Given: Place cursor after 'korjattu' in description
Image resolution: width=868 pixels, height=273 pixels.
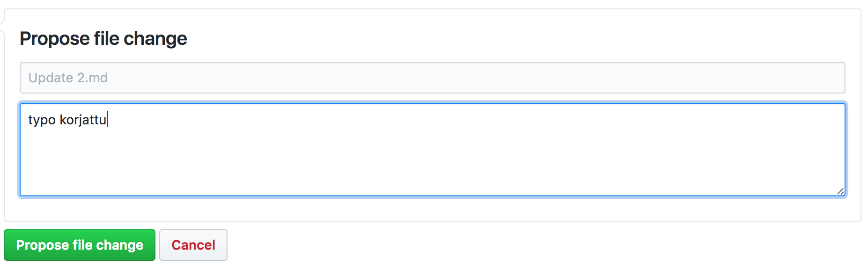Looking at the screenshot, I should 107,120.
